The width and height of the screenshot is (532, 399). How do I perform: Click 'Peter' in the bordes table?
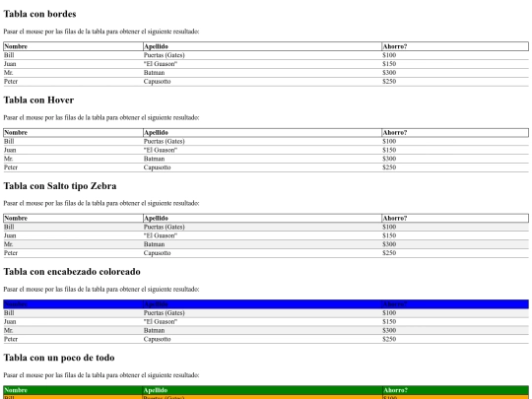point(11,82)
